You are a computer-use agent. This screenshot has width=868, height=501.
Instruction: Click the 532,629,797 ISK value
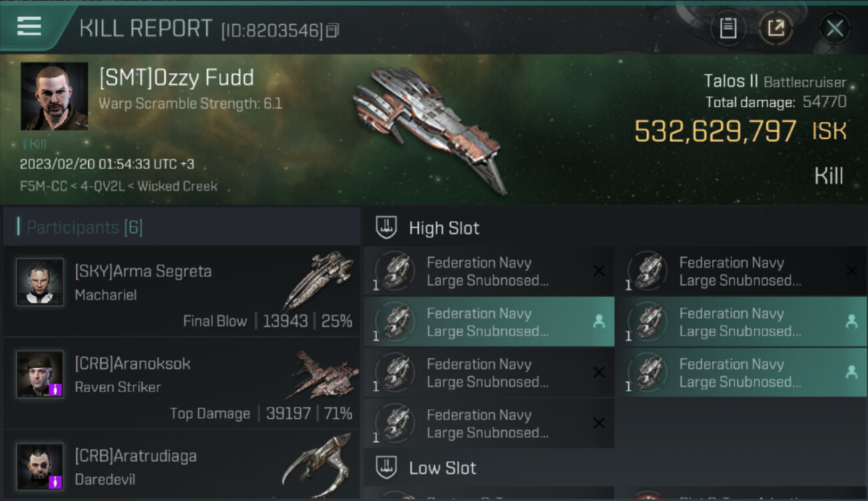tap(715, 131)
